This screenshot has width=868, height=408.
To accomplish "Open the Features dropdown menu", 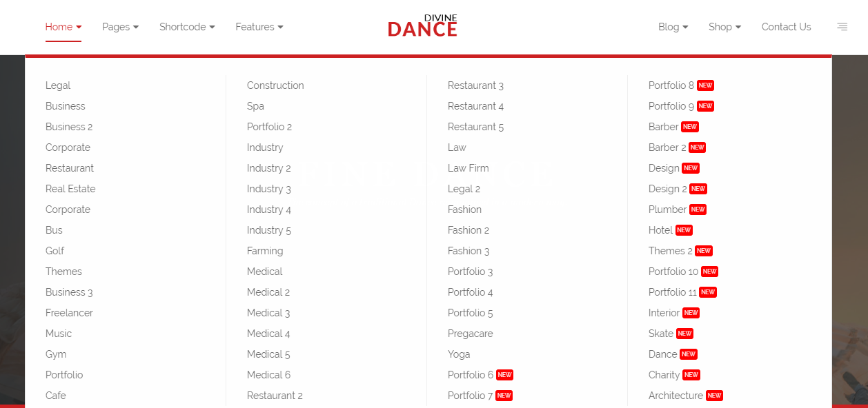I will click(259, 27).
